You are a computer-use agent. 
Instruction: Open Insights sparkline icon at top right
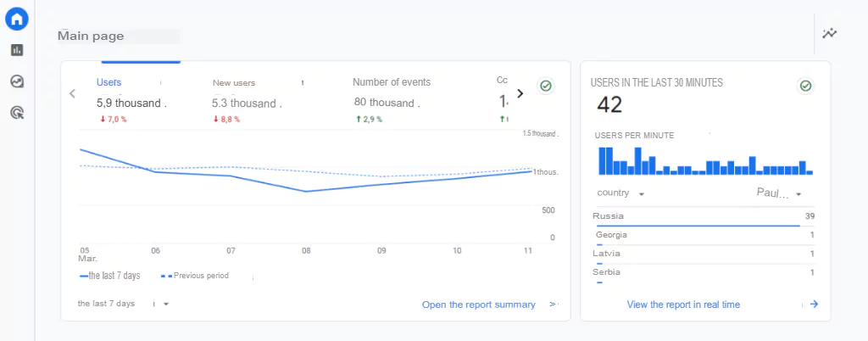(829, 33)
